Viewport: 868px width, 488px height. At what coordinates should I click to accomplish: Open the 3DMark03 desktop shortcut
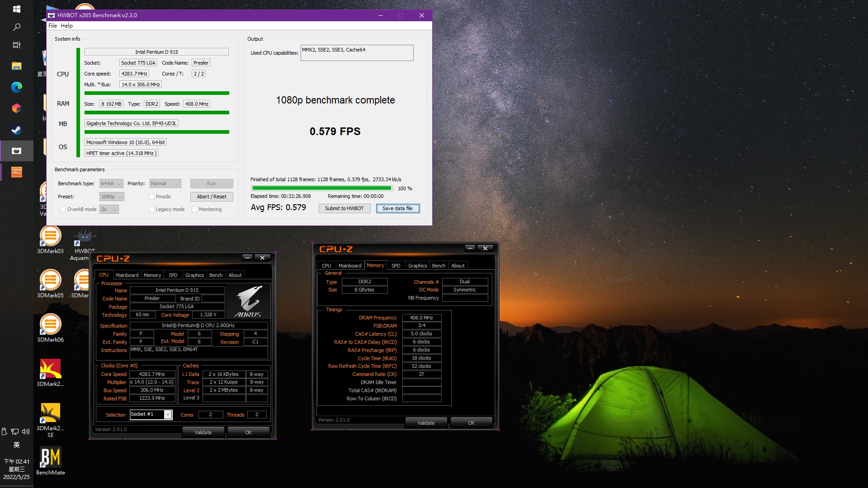click(50, 240)
